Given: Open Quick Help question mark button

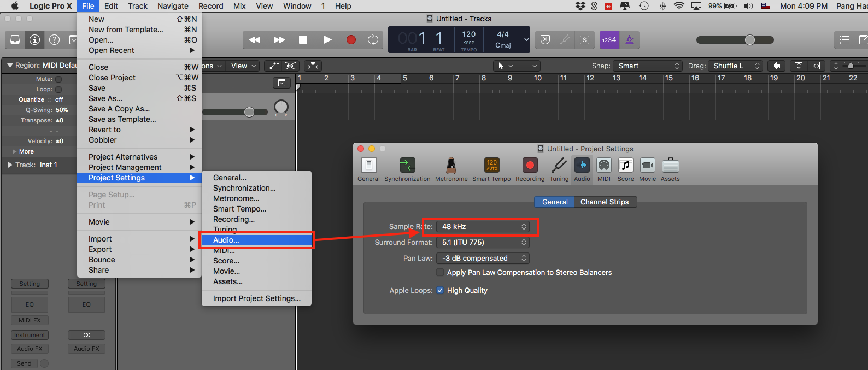Looking at the screenshot, I should [54, 39].
